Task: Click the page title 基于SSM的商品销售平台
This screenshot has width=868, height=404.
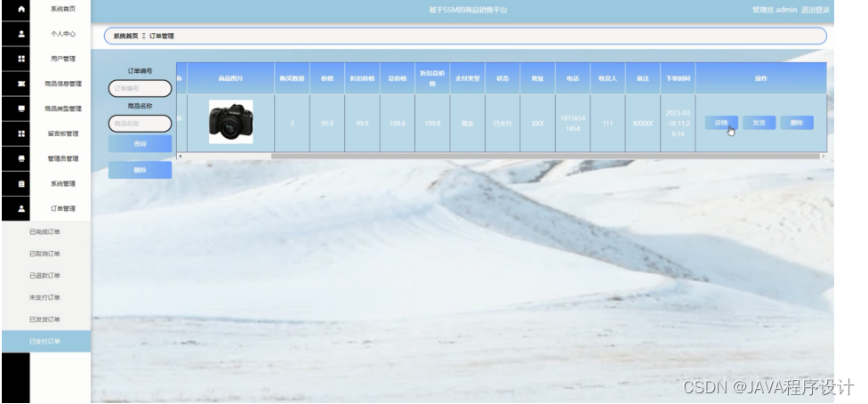Action: point(468,10)
